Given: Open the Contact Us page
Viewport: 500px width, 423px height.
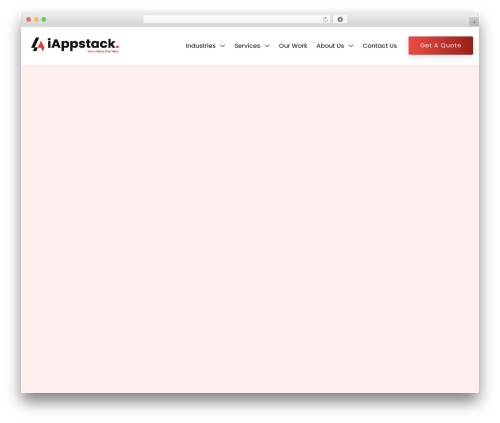Looking at the screenshot, I should coord(380,46).
